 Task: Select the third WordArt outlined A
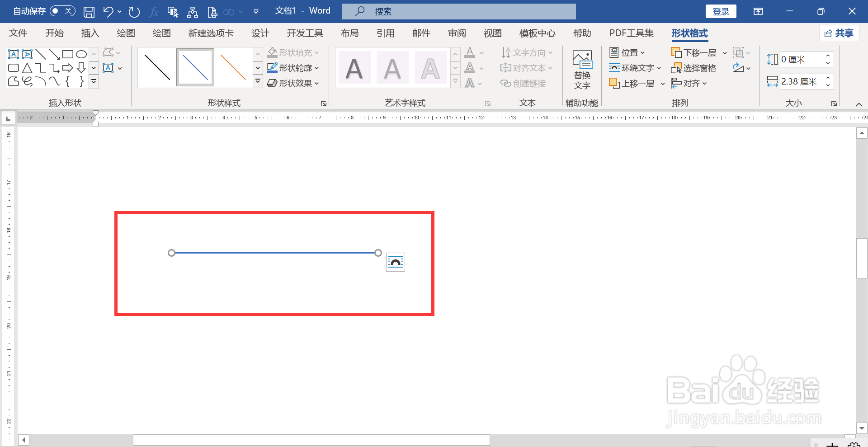coord(430,68)
